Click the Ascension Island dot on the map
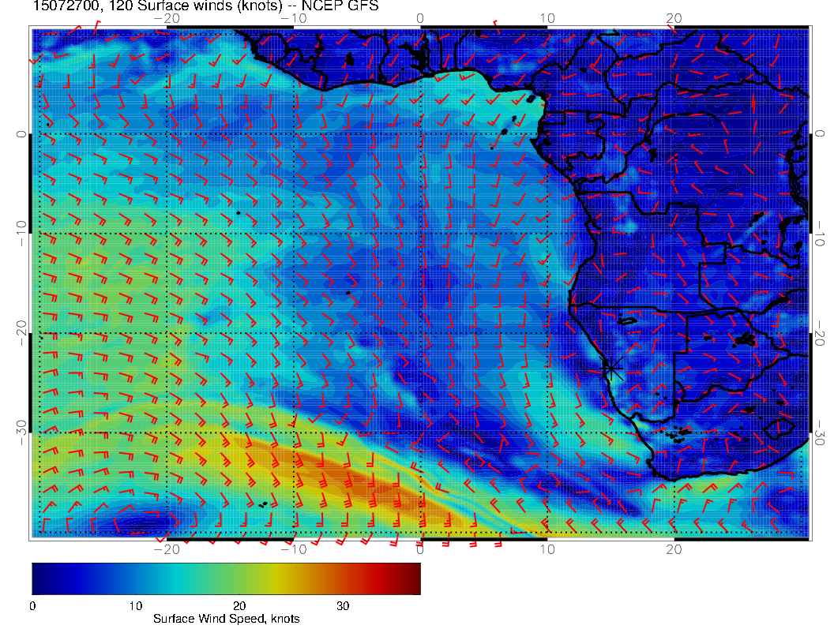Viewport: 834px width, 644px height. pyautogui.click(x=238, y=212)
